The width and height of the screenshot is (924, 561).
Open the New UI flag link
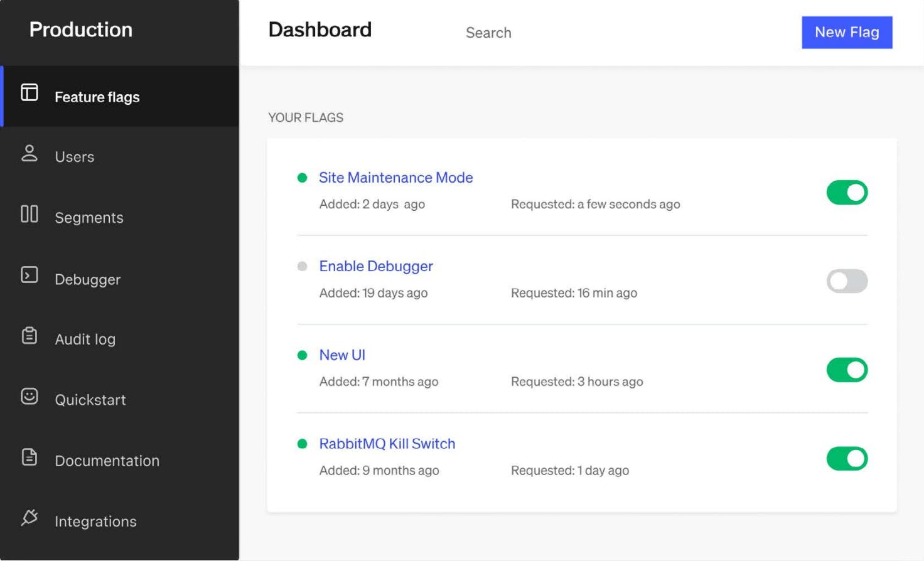click(x=342, y=355)
